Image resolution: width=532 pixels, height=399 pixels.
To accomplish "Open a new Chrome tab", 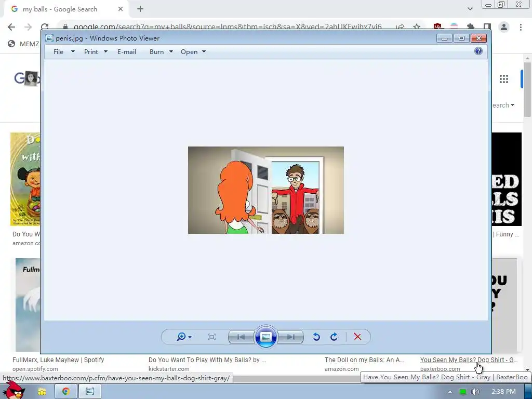I will tap(140, 9).
